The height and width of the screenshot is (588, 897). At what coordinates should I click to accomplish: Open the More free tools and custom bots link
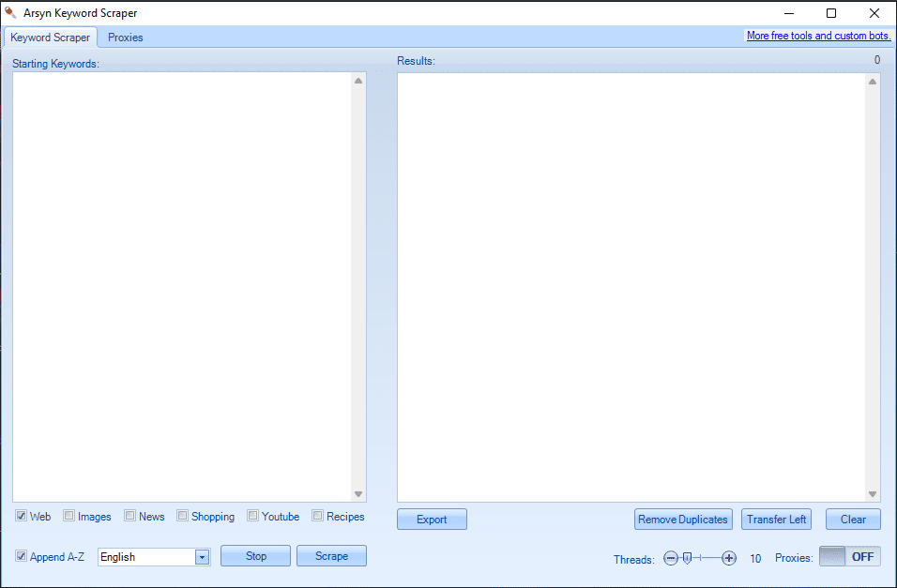[818, 36]
